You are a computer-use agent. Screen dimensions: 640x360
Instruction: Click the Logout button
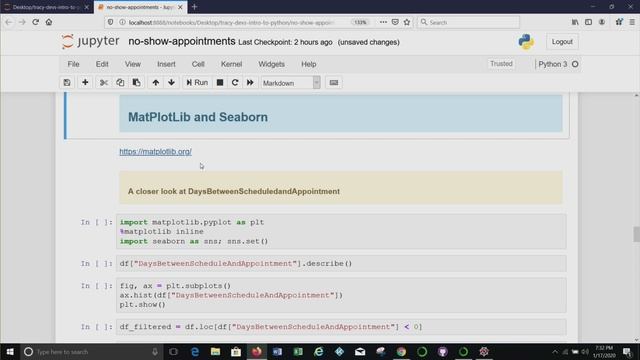tap(562, 42)
